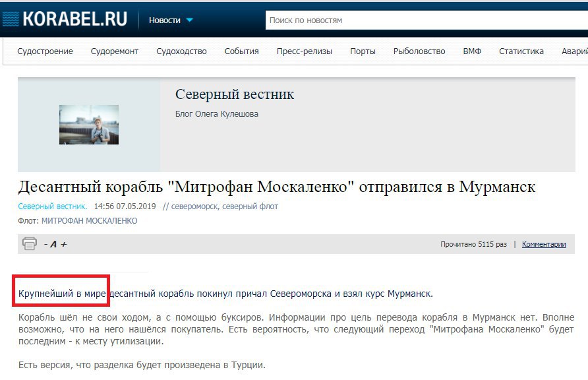Open the Комментарии link
588x380 pixels.
pos(544,244)
